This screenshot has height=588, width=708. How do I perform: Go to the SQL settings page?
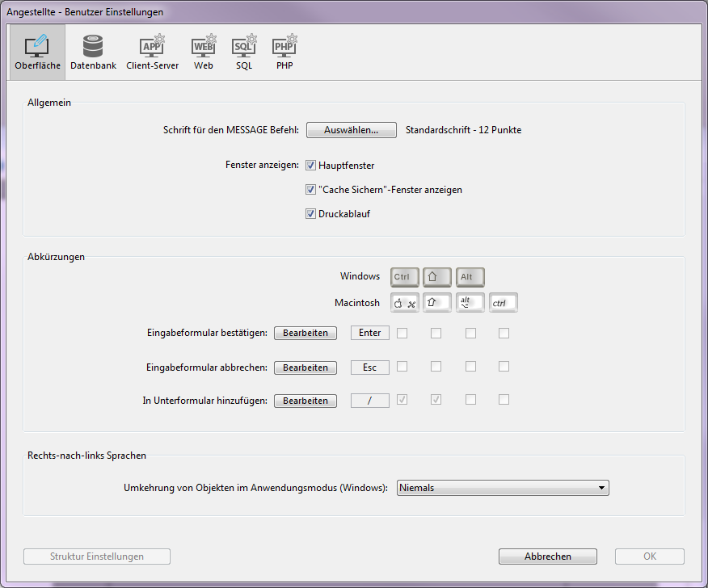244,52
